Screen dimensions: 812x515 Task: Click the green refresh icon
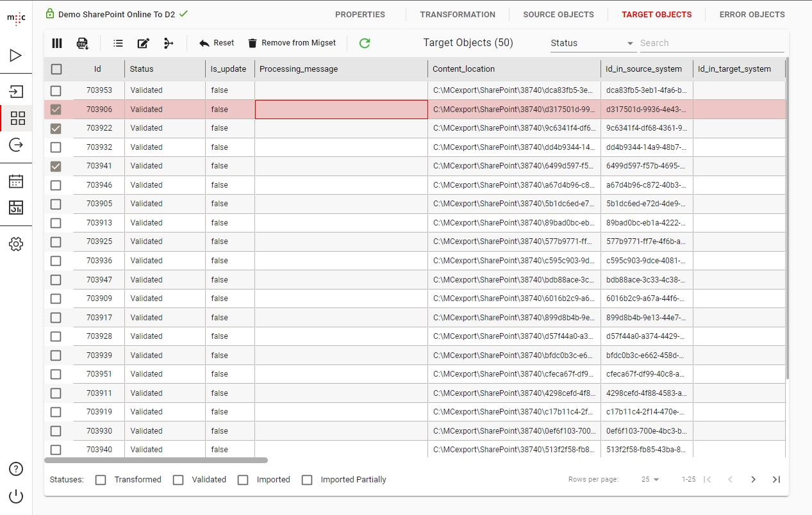(x=365, y=43)
